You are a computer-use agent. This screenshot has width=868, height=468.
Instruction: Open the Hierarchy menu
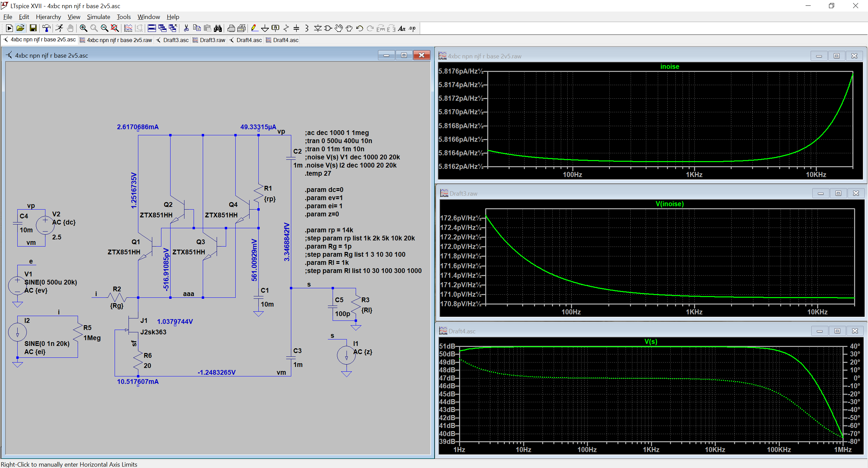point(48,17)
